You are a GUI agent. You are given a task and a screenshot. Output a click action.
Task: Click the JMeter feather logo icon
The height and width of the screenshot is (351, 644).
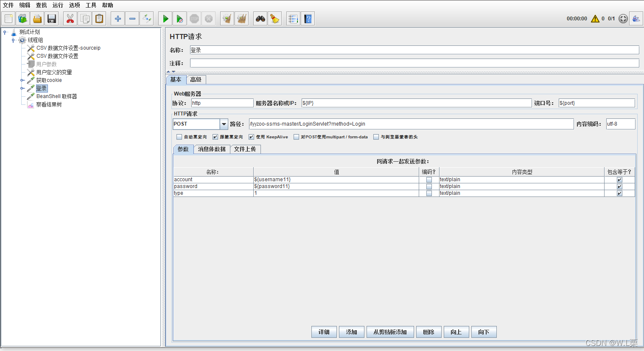[636, 19]
